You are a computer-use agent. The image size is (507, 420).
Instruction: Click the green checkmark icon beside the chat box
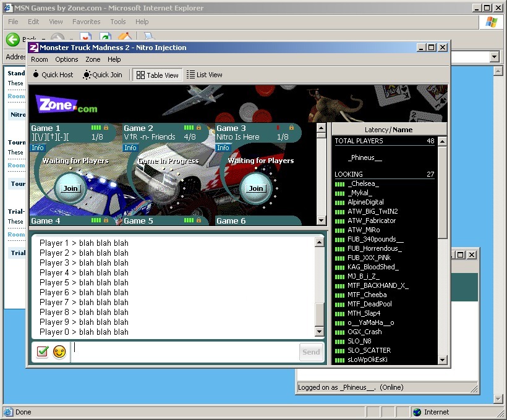click(x=43, y=351)
